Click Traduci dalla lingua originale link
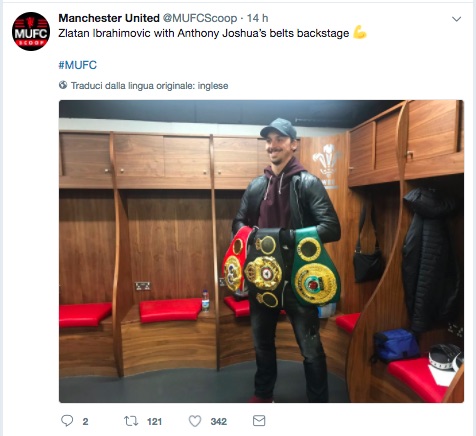This screenshot has width=476, height=436. pos(149,86)
